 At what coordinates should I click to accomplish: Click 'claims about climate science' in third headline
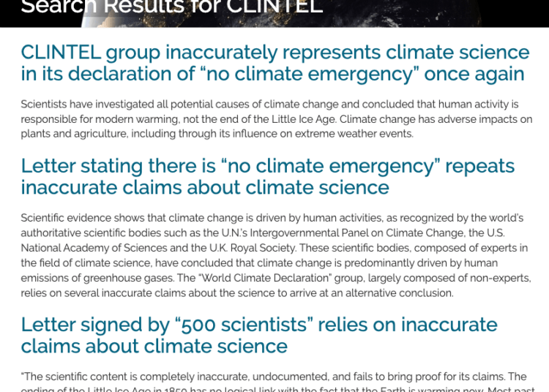click(x=154, y=346)
